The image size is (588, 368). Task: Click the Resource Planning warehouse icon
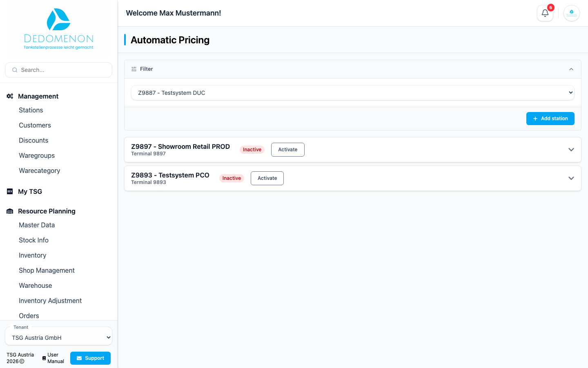10,211
